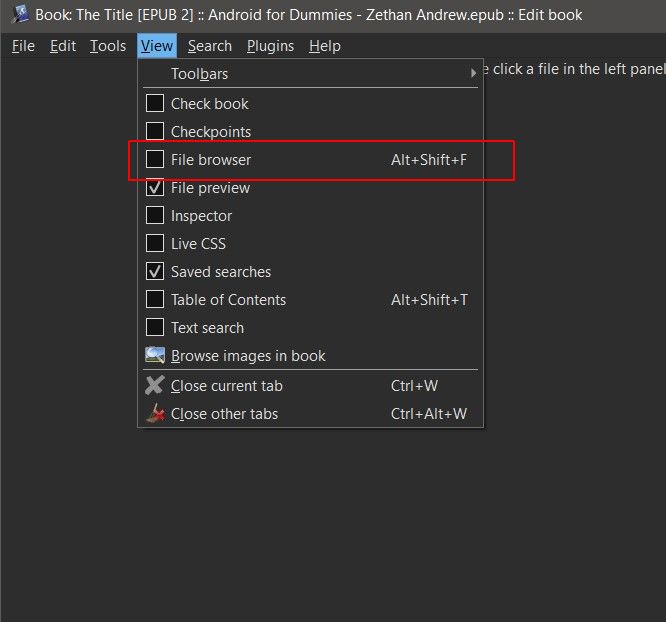
Task: Click the calibre editor icon in title bar
Action: [x=19, y=15]
